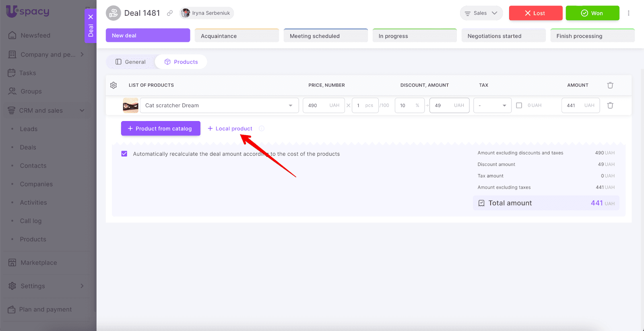Click the Uspacy logo
The height and width of the screenshot is (331, 644).
(x=28, y=11)
